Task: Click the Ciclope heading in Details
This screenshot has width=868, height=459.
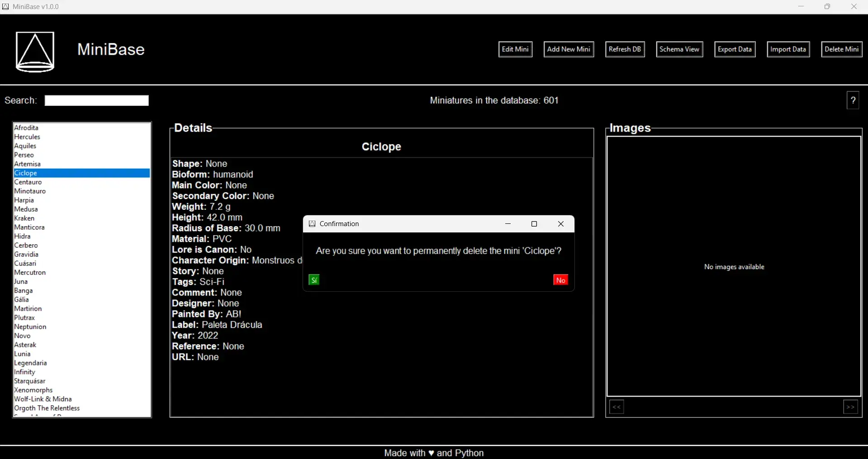Action: point(381,147)
